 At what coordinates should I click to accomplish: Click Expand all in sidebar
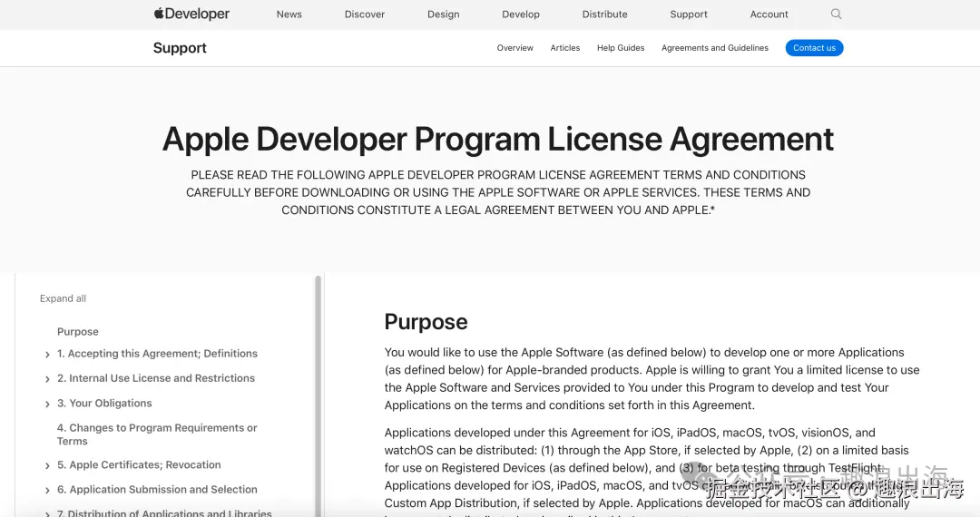[x=64, y=298]
